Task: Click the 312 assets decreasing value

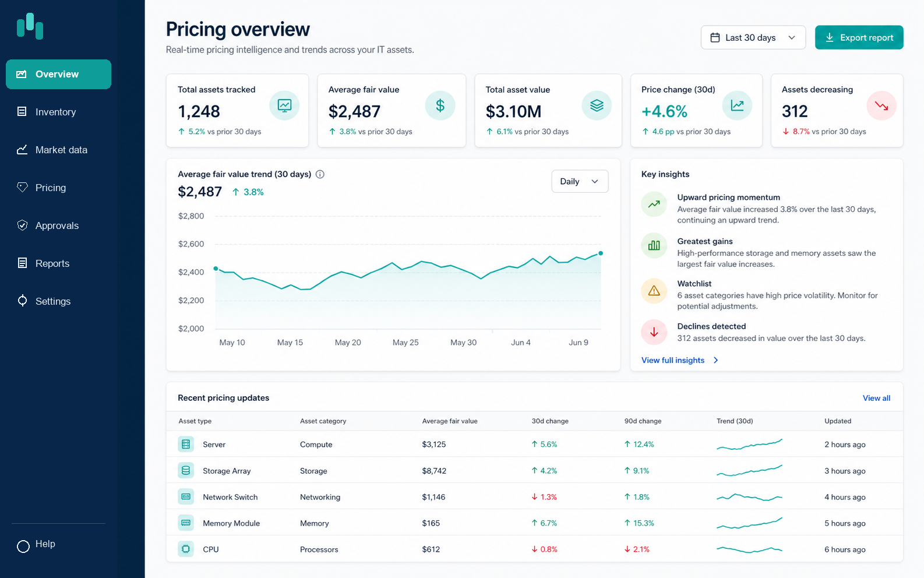Action: (795, 111)
